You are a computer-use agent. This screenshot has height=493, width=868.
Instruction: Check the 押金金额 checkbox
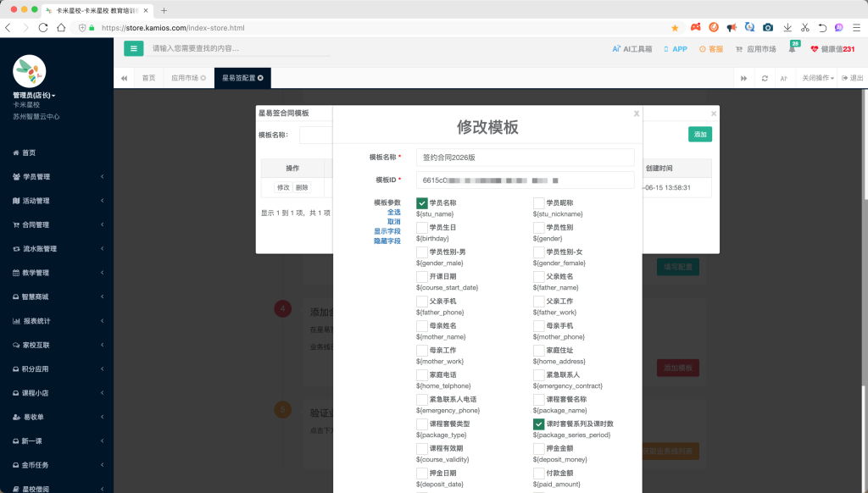click(x=538, y=449)
